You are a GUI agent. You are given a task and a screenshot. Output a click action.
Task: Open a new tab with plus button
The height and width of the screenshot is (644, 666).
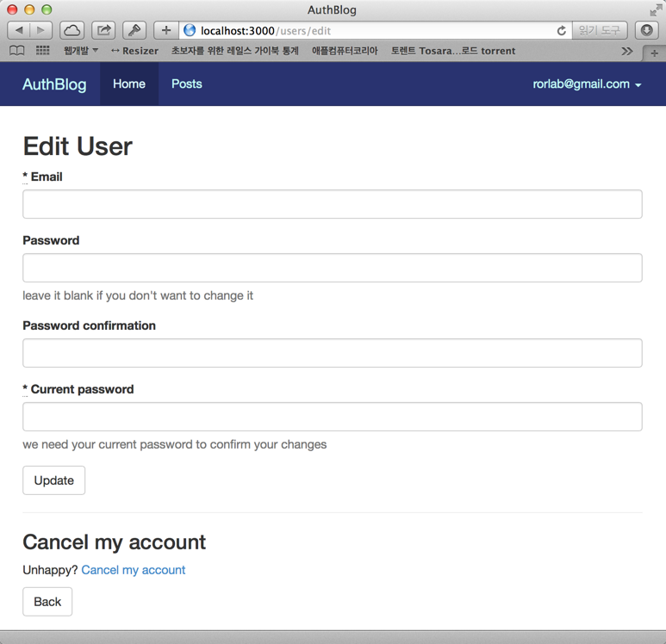pyautogui.click(x=654, y=53)
